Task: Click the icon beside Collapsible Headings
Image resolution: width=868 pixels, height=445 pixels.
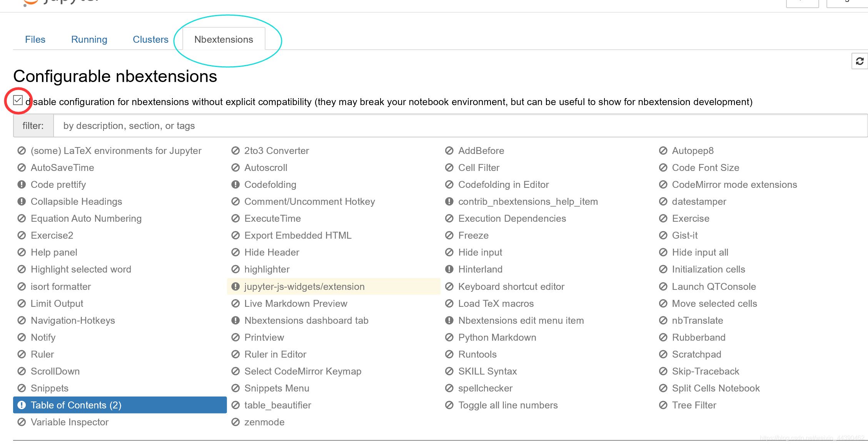Action: (22, 202)
